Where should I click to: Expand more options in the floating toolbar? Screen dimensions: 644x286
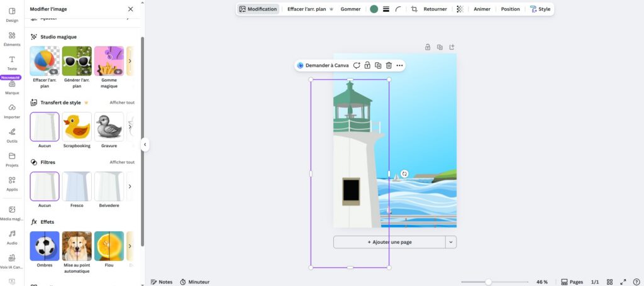coord(399,65)
